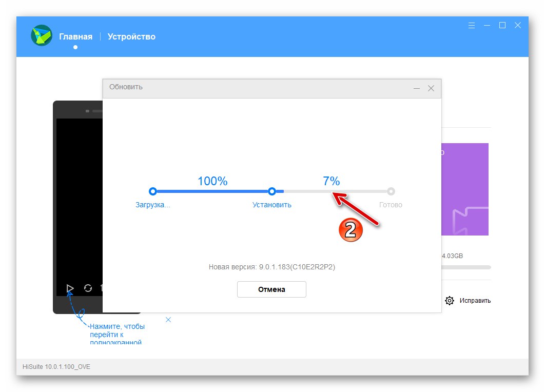Click the Загрузка... label
The image size is (545, 392).
152,205
